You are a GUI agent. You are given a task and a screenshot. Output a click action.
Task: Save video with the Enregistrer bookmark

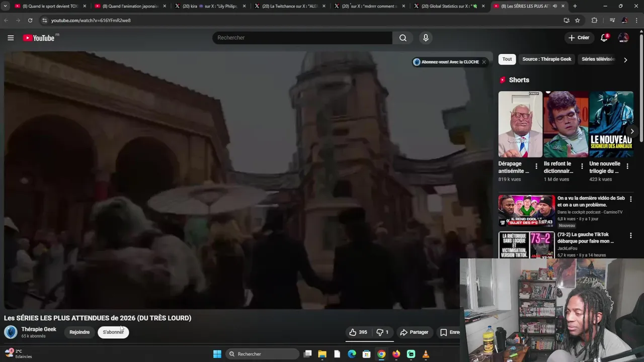click(x=449, y=332)
